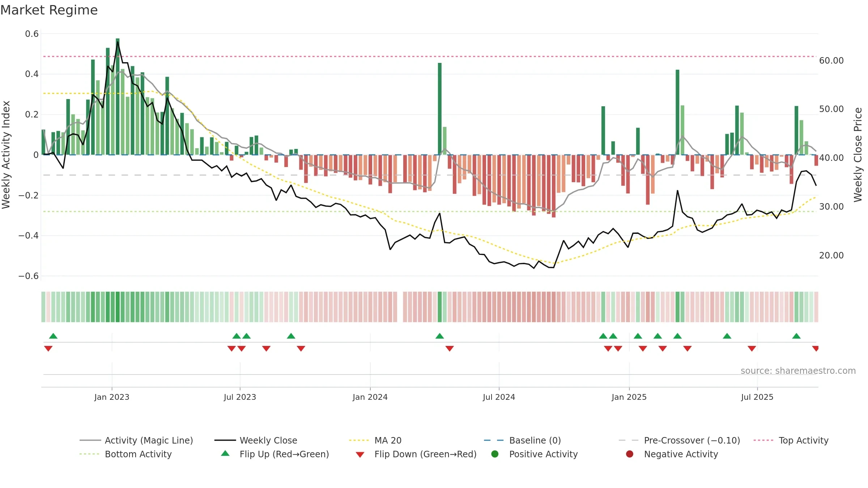Click the Jul 2025 x-axis label
The width and height of the screenshot is (868, 488).
click(x=757, y=397)
